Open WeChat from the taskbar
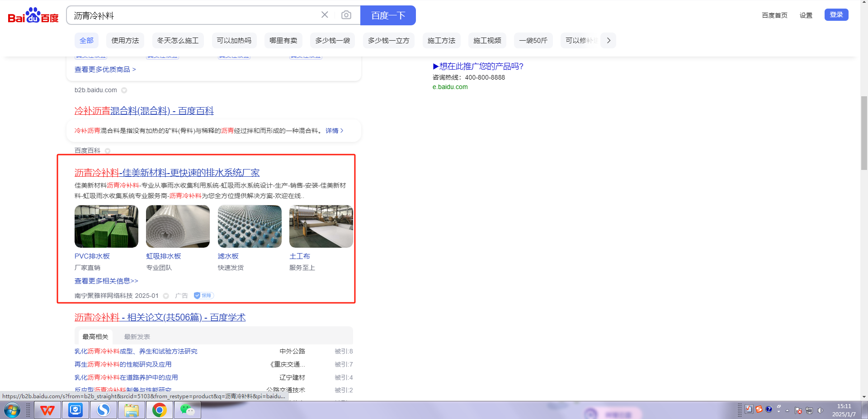Image resolution: width=868 pixels, height=419 pixels. tap(188, 410)
